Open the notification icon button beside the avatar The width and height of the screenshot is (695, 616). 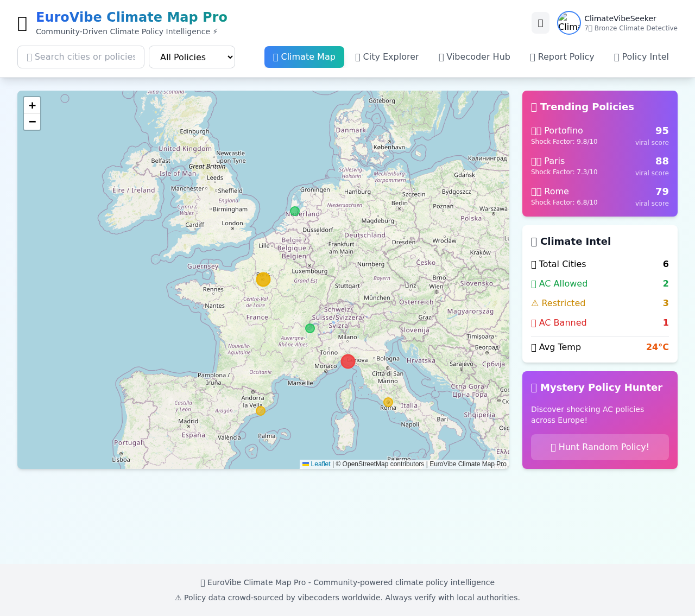pos(540,23)
